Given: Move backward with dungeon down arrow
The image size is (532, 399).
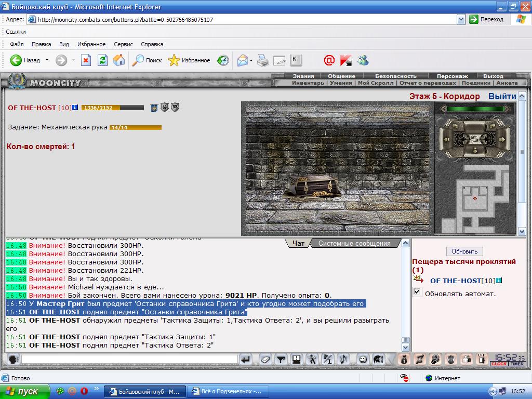Looking at the screenshot, I should 475,151.
